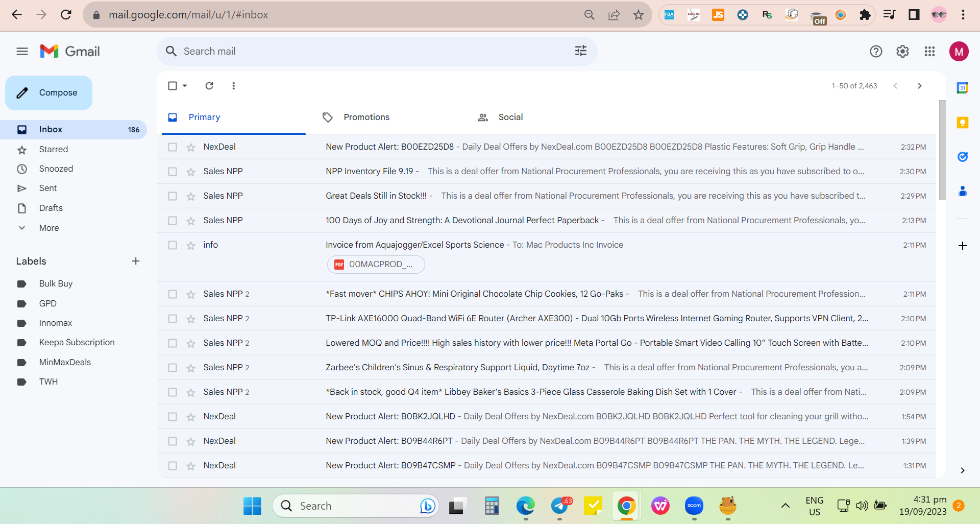This screenshot has width=980, height=524.
Task: Go to the older page of emails
Action: 920,86
